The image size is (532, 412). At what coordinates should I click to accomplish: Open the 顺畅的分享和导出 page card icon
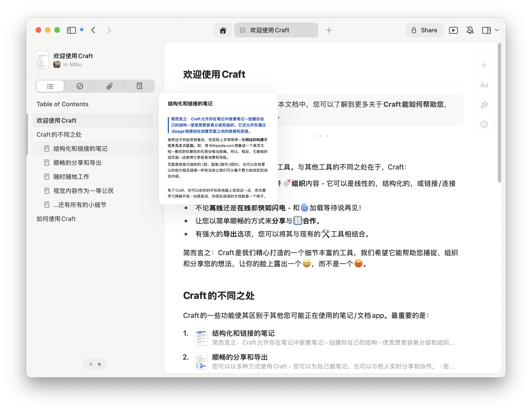pos(201,361)
